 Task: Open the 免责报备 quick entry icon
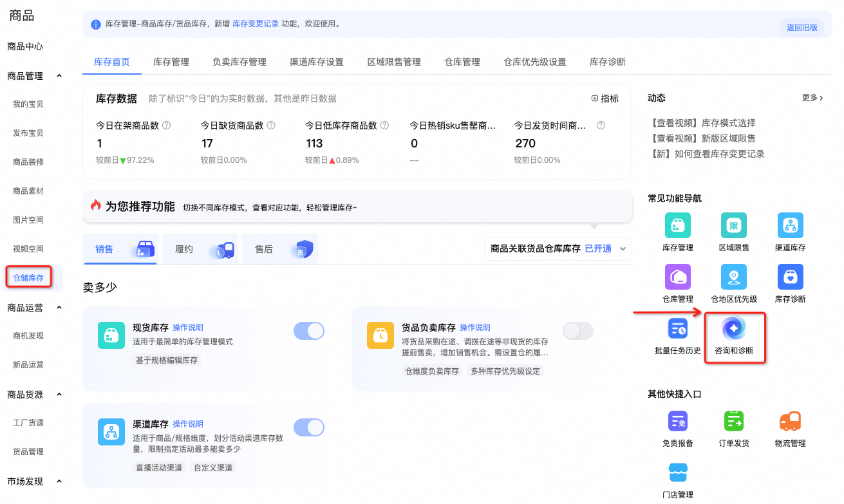[x=677, y=422]
